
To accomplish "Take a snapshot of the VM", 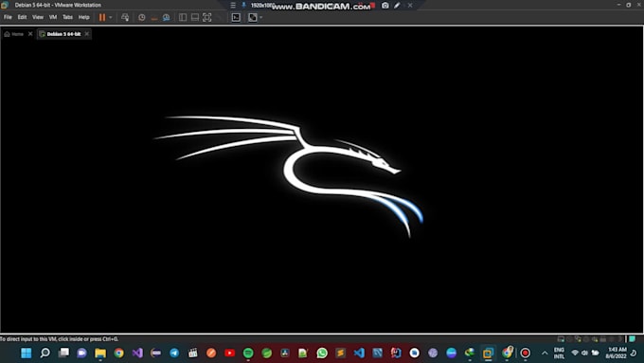I will (x=142, y=17).
